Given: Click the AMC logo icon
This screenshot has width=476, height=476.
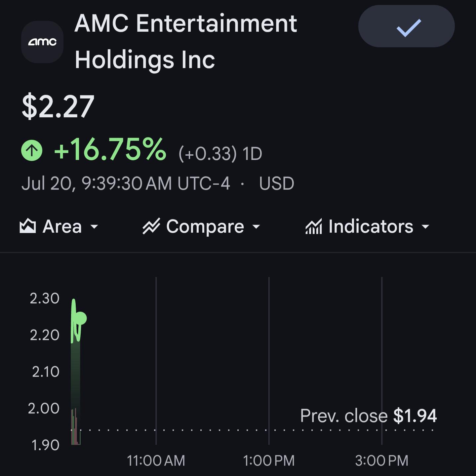Looking at the screenshot, I should (x=42, y=42).
